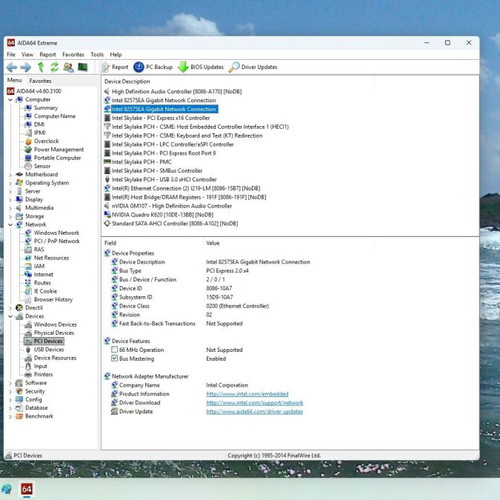Select Intel Skylake PCI Express x16 Controller

pos(161,118)
